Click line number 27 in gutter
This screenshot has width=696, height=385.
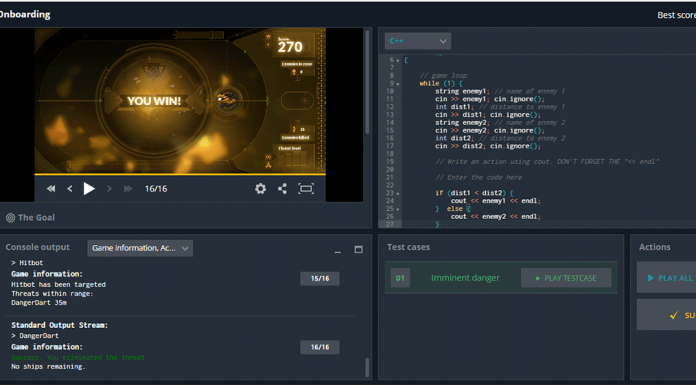pyautogui.click(x=389, y=224)
